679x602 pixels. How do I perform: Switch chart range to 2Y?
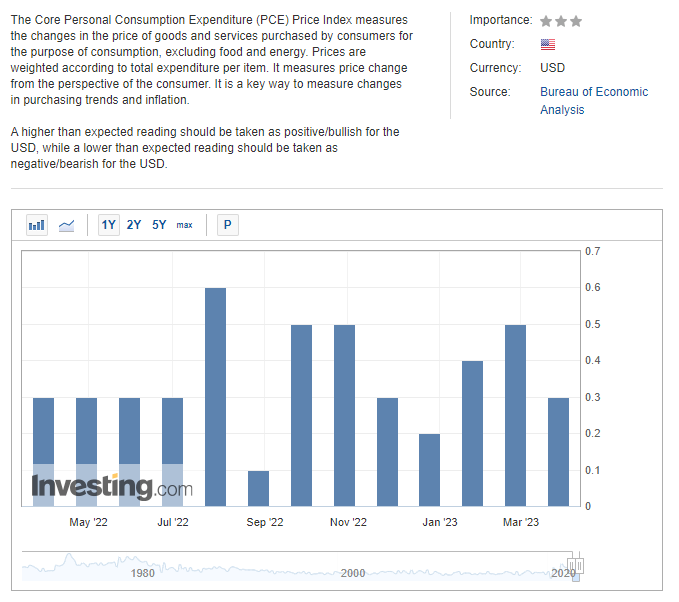click(134, 225)
